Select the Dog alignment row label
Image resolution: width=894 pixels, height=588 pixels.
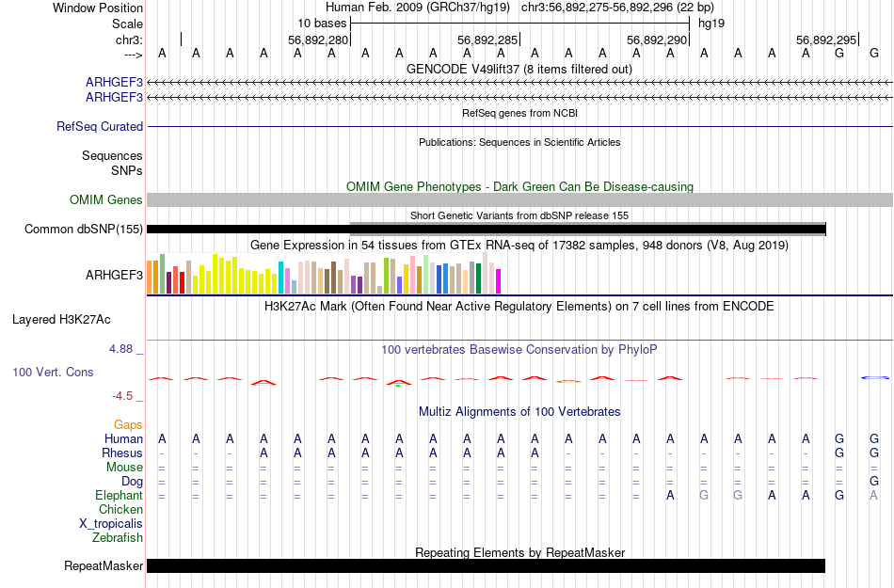coord(132,482)
